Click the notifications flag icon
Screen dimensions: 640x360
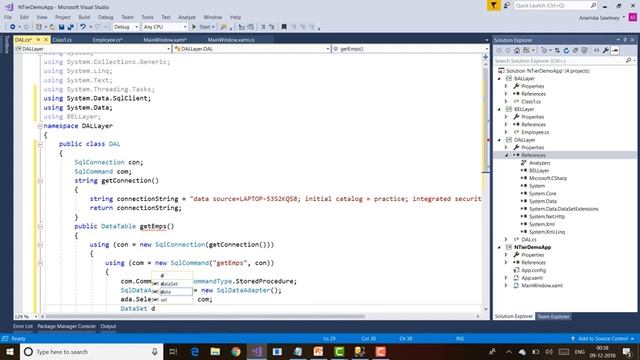click(493, 5)
